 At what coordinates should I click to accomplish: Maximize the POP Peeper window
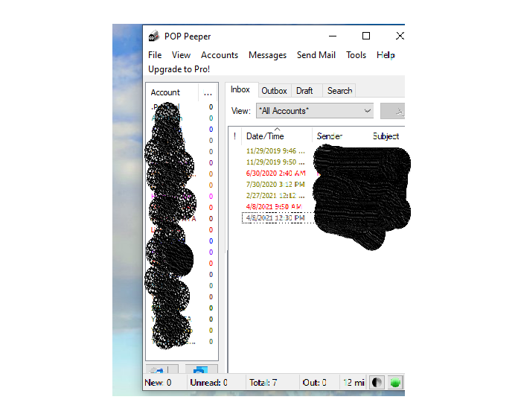[x=366, y=36]
